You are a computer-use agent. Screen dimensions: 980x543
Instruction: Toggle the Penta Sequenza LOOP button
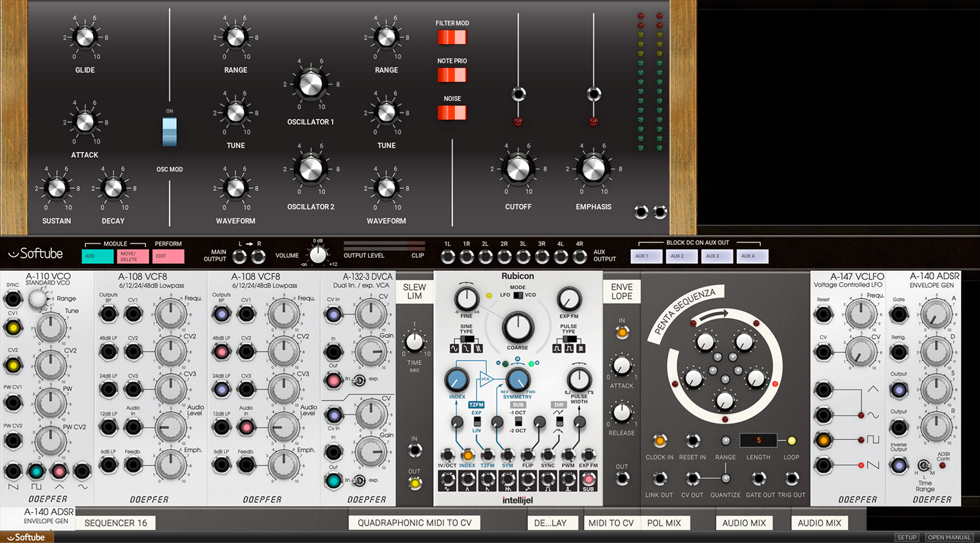pos(792,441)
